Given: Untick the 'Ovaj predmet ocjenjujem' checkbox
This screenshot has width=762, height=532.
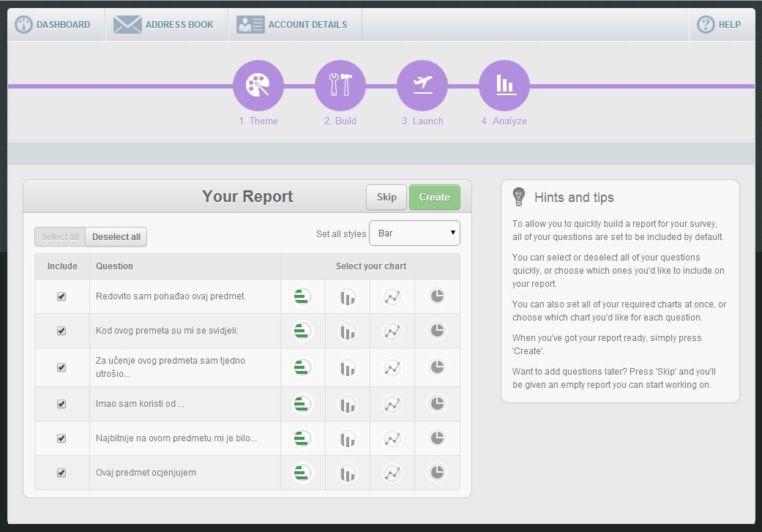Looking at the screenshot, I should pos(61,473).
